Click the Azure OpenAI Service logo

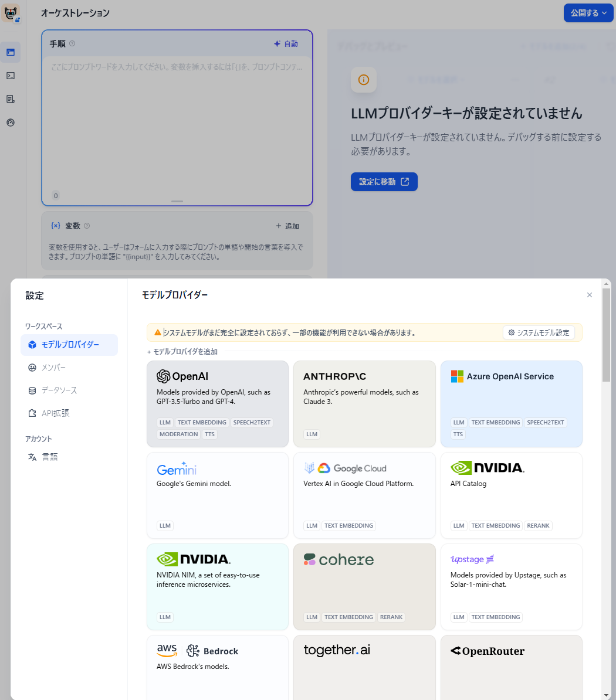(502, 376)
